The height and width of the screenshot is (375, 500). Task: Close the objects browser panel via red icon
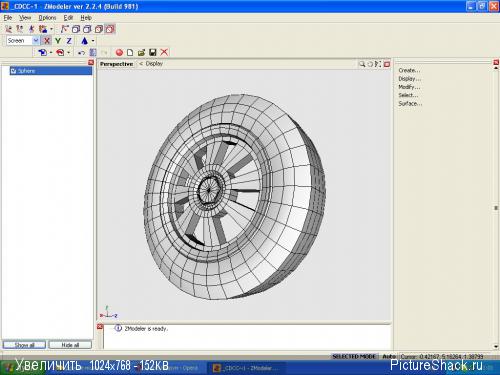click(x=91, y=63)
